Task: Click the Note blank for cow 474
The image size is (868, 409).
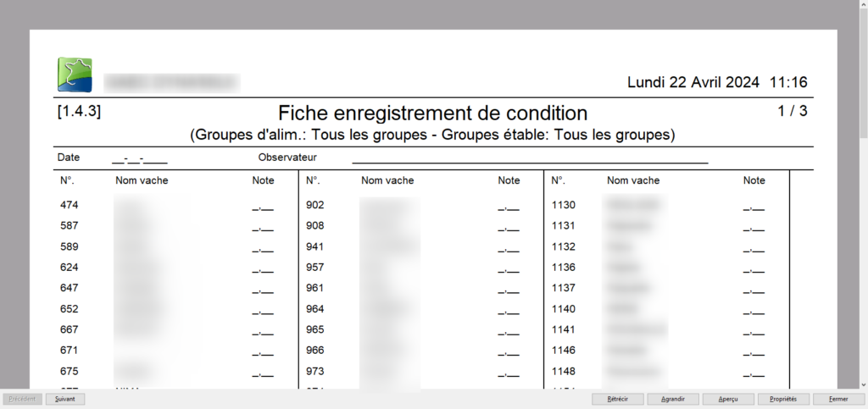Action: [x=262, y=207]
